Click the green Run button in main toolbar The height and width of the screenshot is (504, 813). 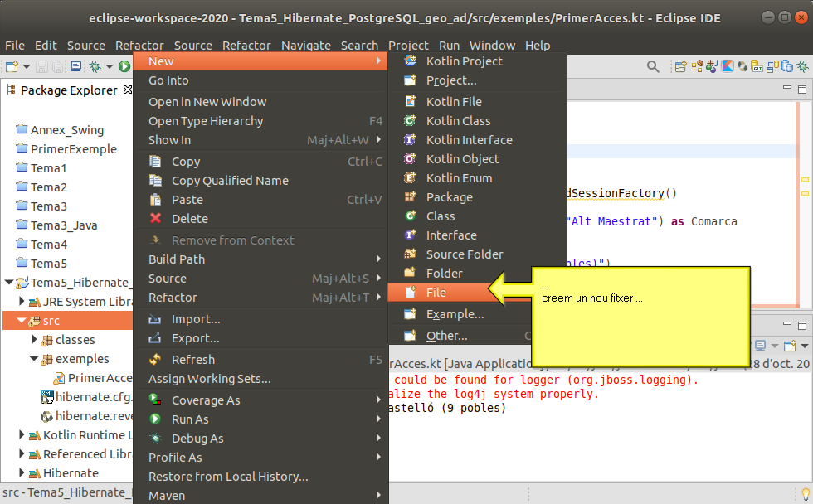pos(124,66)
